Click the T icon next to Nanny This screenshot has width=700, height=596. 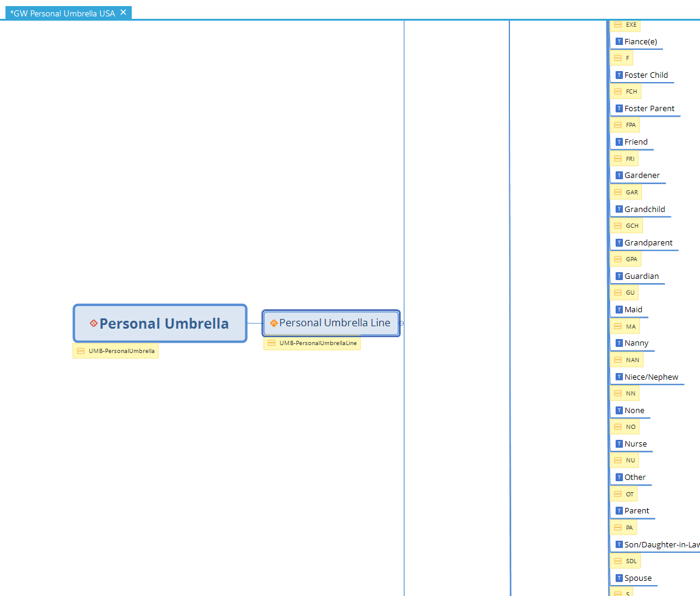pos(619,343)
